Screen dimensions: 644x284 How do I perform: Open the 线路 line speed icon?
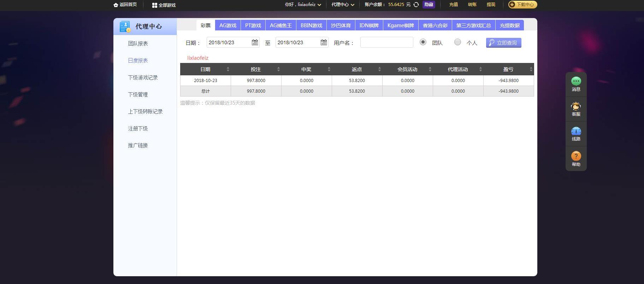[x=576, y=131]
